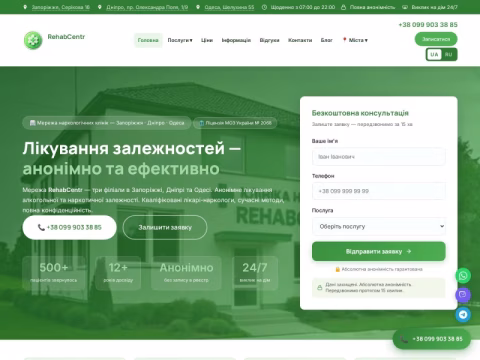Open the Дніпро address link in top bar
480x360 pixels.
147,7
